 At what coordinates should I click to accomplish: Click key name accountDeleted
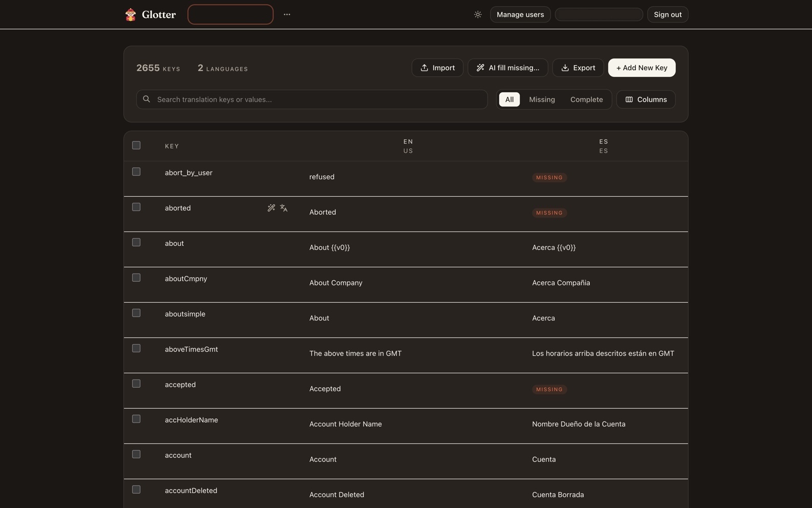(x=191, y=491)
